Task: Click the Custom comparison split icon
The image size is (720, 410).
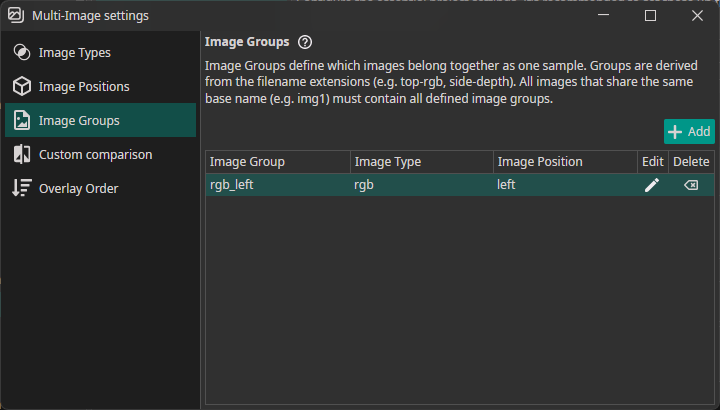Action: coord(22,154)
